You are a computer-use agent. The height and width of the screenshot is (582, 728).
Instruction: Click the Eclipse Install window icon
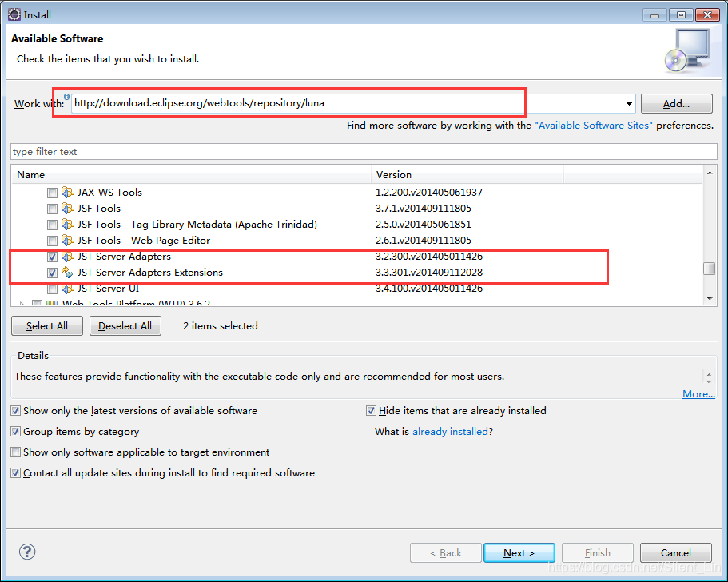14,14
